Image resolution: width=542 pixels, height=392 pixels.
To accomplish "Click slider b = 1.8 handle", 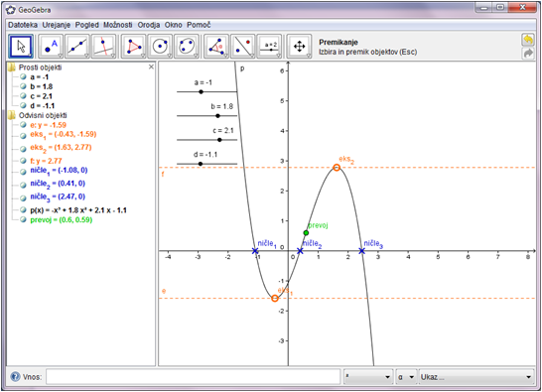I will point(217,116).
